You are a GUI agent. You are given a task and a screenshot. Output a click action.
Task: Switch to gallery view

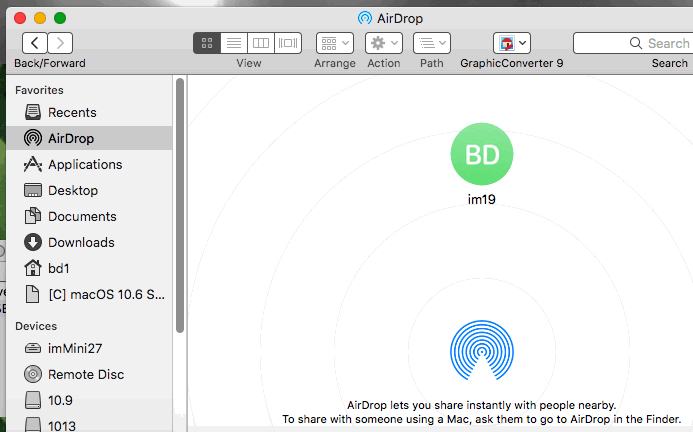pyautogui.click(x=288, y=43)
